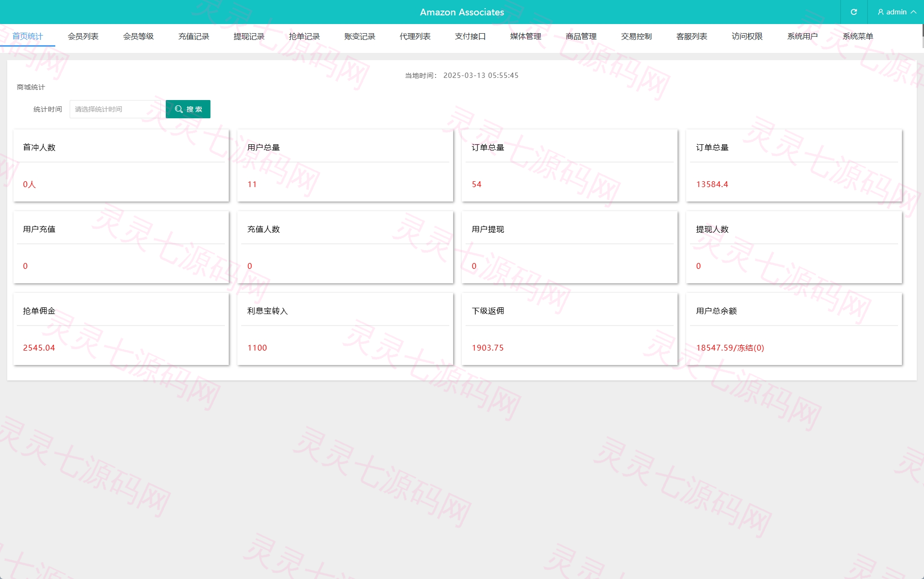Go to the 账变记录 tab
The width and height of the screenshot is (924, 579).
(x=360, y=36)
